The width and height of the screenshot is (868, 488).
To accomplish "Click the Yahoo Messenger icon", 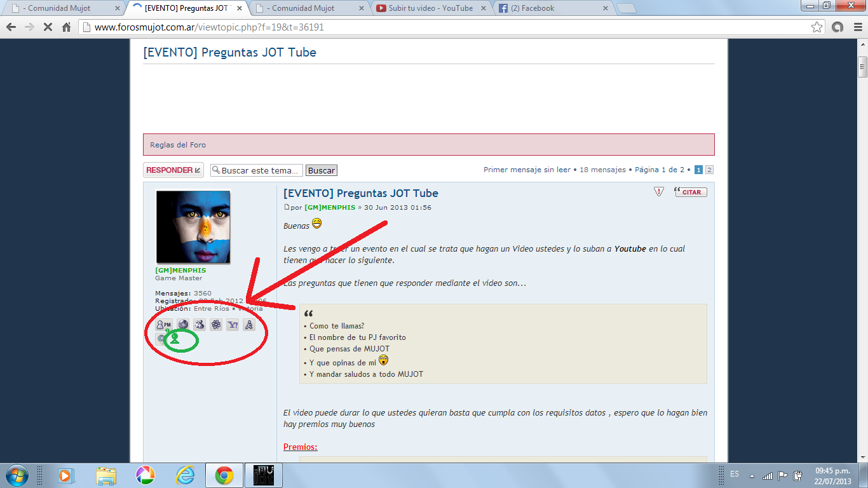I will [233, 325].
